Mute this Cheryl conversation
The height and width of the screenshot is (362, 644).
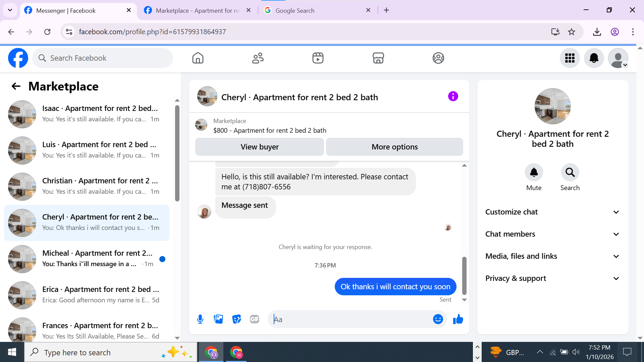534,173
